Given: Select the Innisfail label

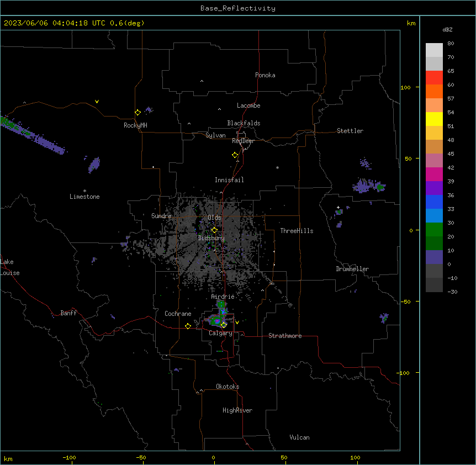Looking at the screenshot, I should click(x=229, y=180).
